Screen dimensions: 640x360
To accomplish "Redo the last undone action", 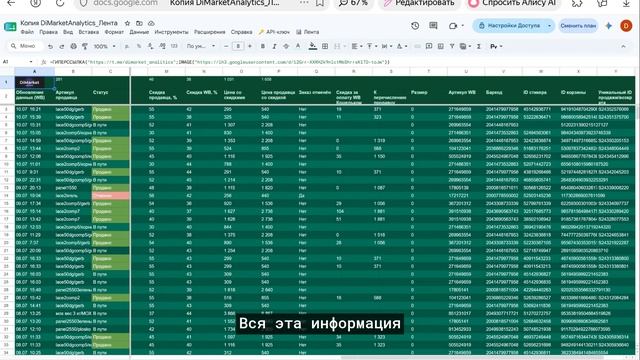I will tap(62, 47).
